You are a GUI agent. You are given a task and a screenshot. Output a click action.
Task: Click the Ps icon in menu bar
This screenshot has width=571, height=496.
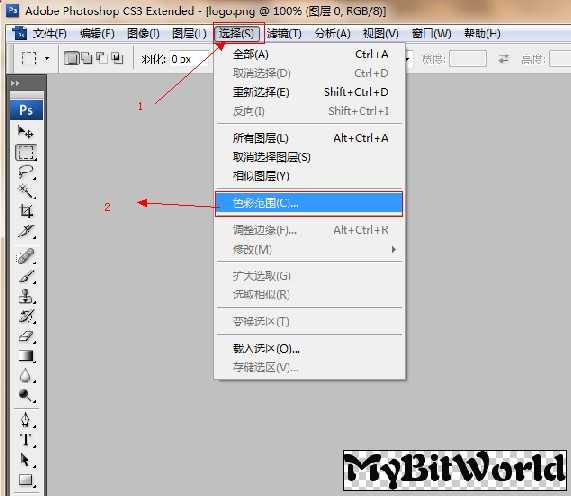pos(19,33)
